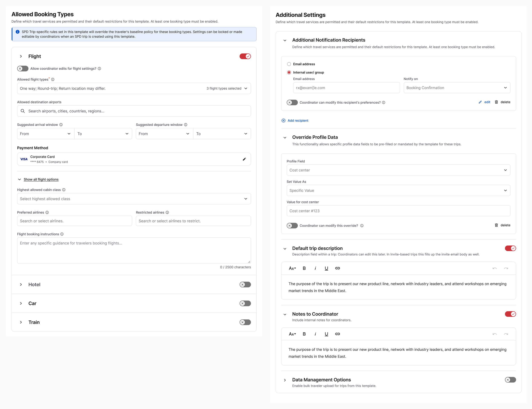The image size is (532, 409).
Task: Edit the Corporate Card payment method pencil
Action: [244, 159]
